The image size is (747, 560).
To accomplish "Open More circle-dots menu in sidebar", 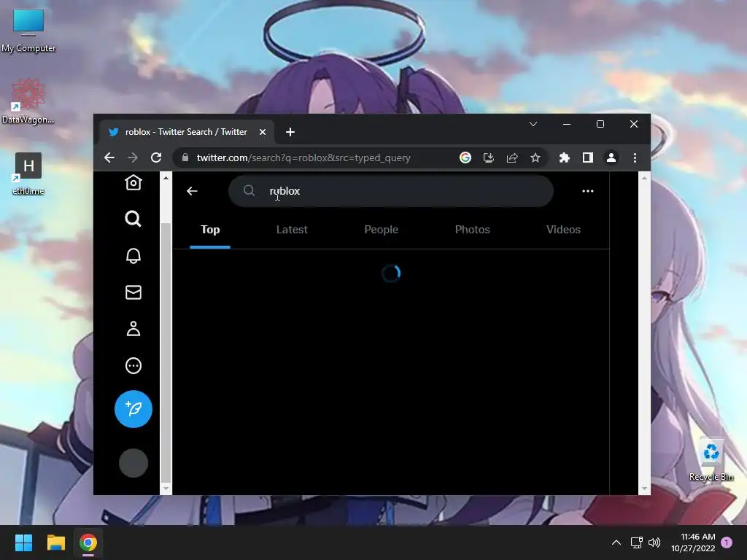I will pyautogui.click(x=133, y=366).
